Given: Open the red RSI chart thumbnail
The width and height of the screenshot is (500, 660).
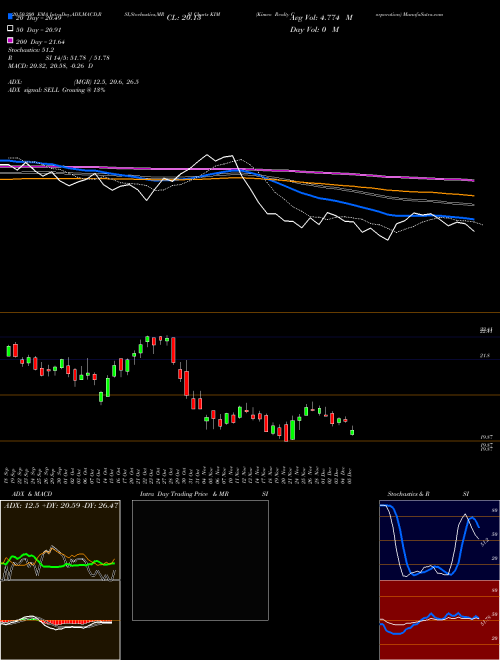Looking at the screenshot, I should [x=439, y=620].
